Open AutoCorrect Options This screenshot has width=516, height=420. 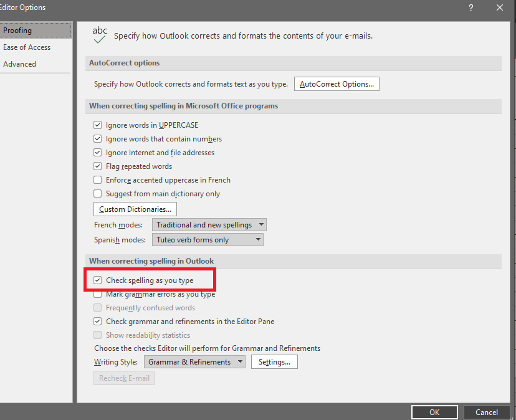pos(337,84)
